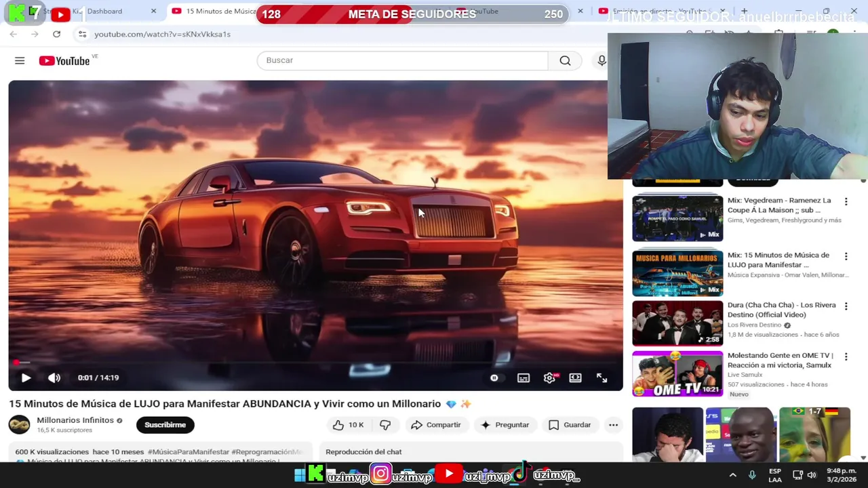Click the taskbar microphone tray icon
This screenshot has height=488, width=868.
point(751,475)
